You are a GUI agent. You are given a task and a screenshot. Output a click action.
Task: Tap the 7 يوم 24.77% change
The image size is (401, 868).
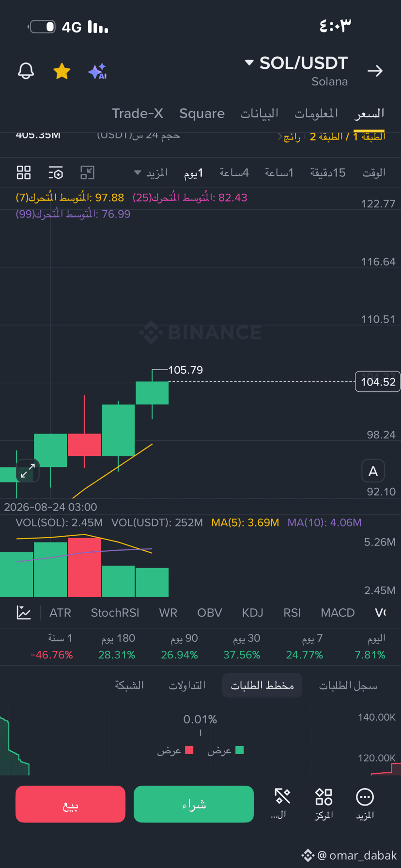pos(305,647)
